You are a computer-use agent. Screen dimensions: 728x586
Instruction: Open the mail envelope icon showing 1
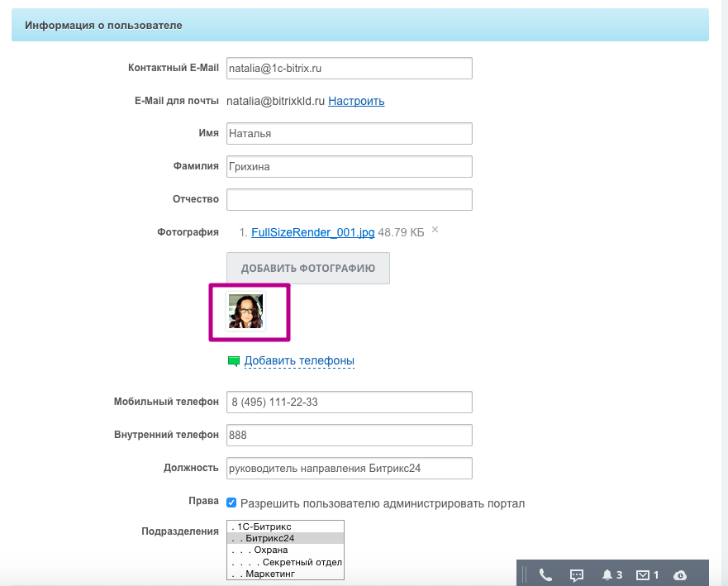[647, 575]
